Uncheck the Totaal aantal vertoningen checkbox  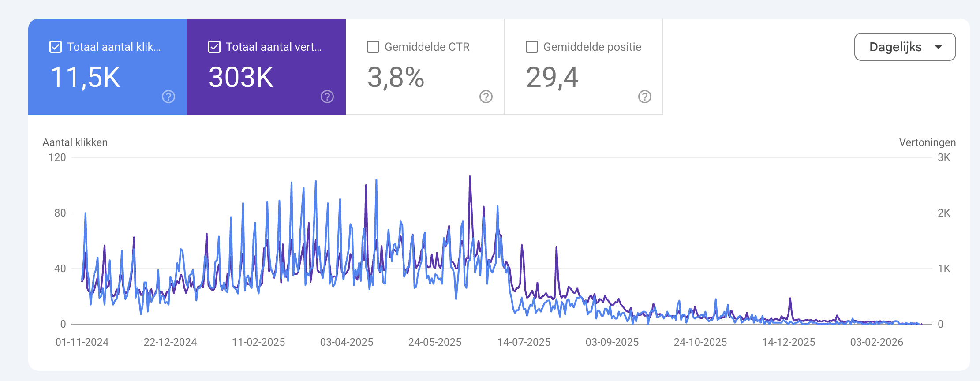pyautogui.click(x=214, y=47)
